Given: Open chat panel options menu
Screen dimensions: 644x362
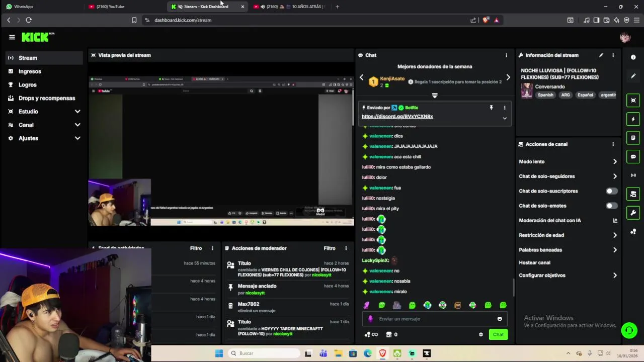Looking at the screenshot, I should [506, 55].
